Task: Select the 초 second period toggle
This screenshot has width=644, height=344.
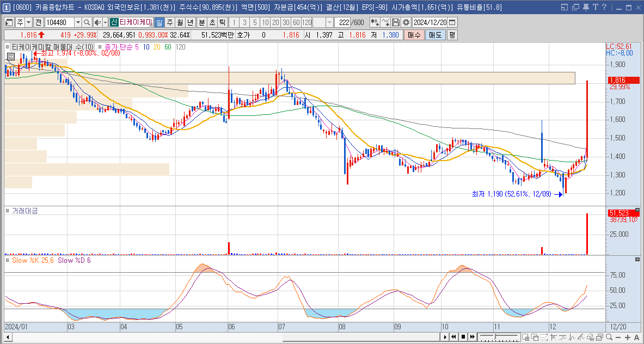Action: coord(212,22)
